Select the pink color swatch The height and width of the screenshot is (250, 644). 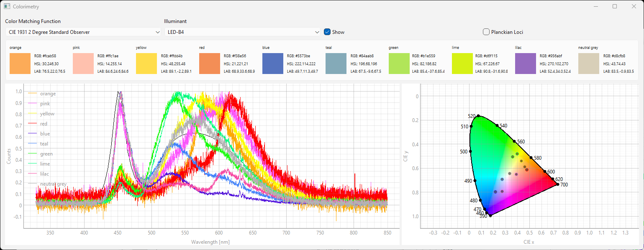click(83, 64)
